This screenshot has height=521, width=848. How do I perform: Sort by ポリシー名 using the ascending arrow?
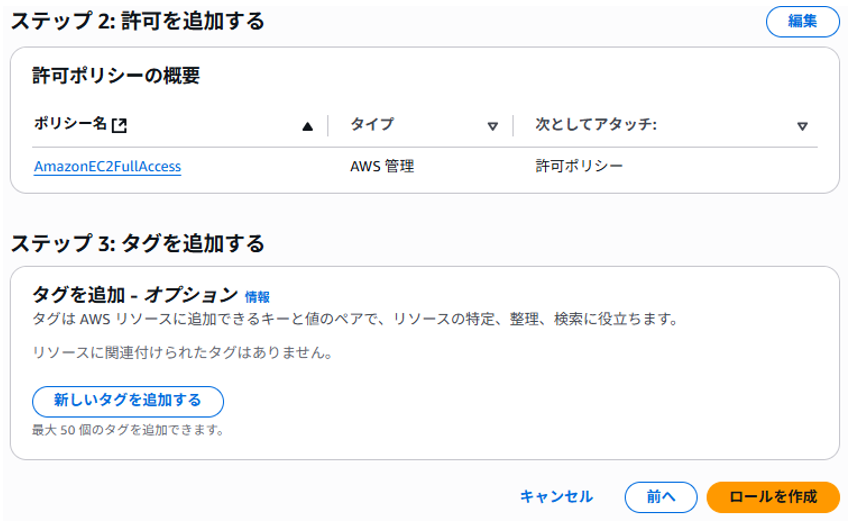(x=307, y=126)
